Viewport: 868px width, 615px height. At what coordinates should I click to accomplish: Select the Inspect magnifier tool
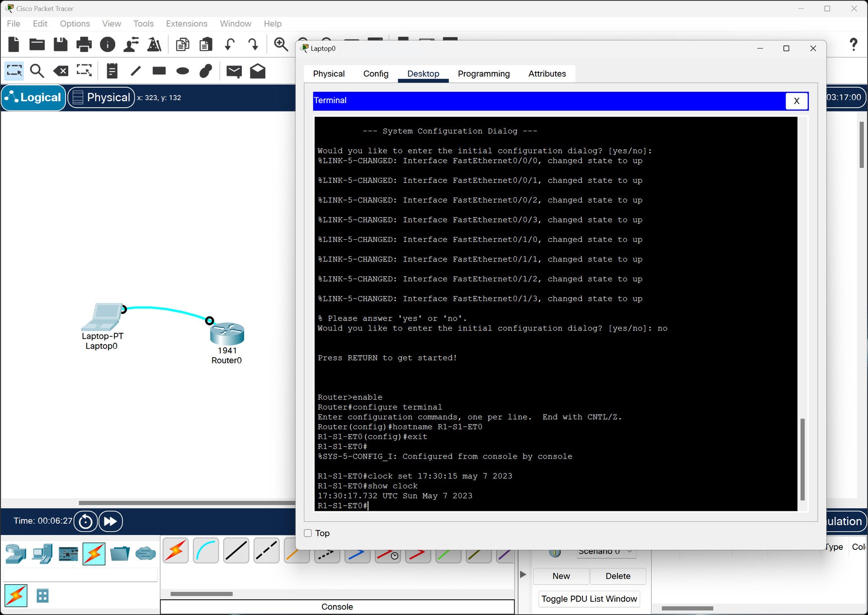tap(37, 71)
